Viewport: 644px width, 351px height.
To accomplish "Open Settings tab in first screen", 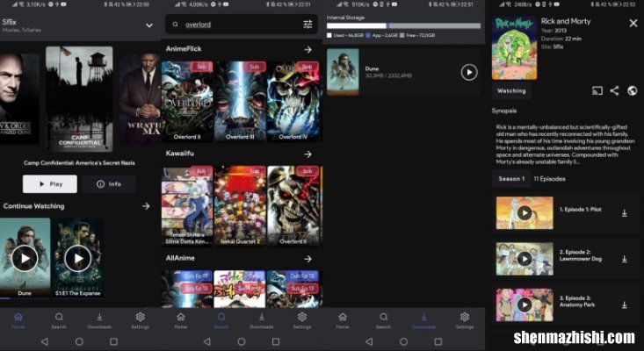I will pos(140,320).
